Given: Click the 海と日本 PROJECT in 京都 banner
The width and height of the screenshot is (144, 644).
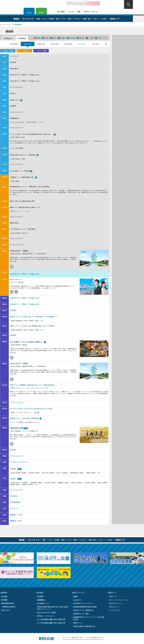Looking at the screenshot, I should (53, 558).
